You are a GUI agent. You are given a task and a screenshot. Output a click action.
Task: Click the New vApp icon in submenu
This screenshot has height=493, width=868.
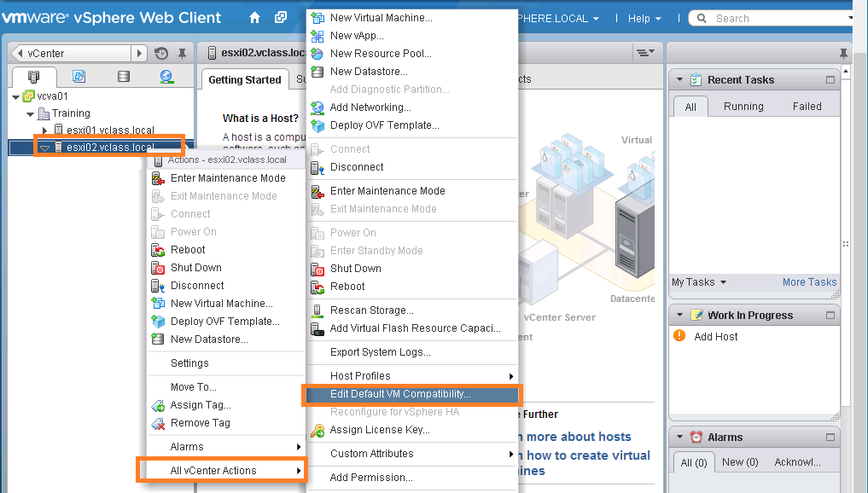pos(317,36)
